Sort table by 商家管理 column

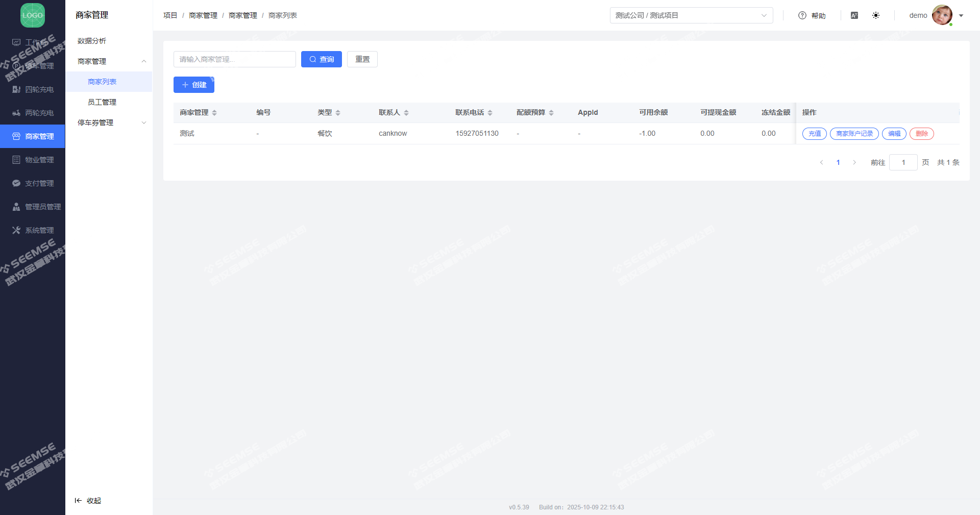(214, 113)
